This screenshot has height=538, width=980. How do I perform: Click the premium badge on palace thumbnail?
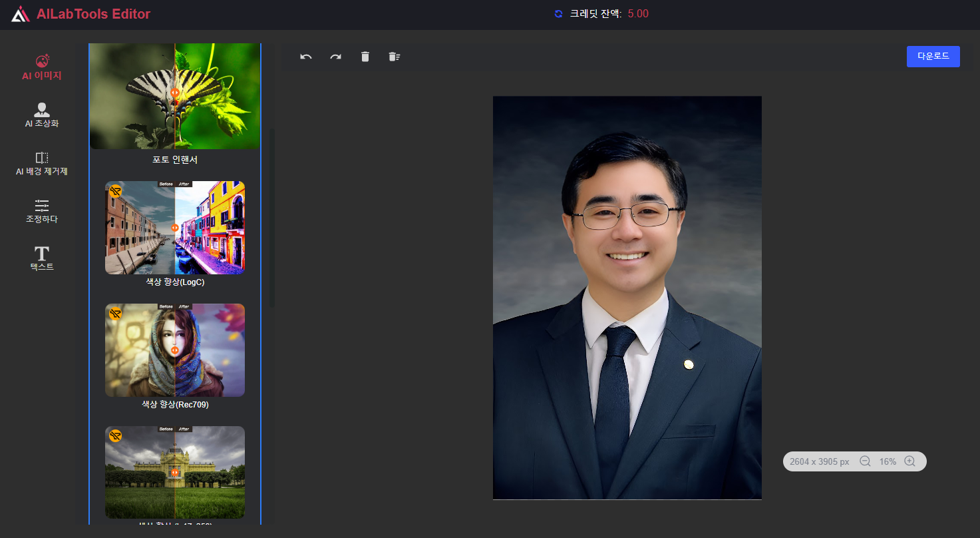[116, 436]
